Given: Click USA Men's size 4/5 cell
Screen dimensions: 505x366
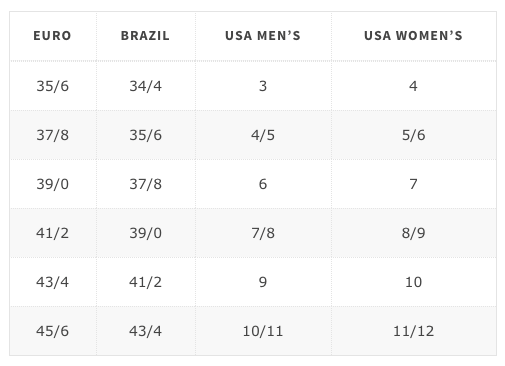Looking at the screenshot, I should point(263,135).
